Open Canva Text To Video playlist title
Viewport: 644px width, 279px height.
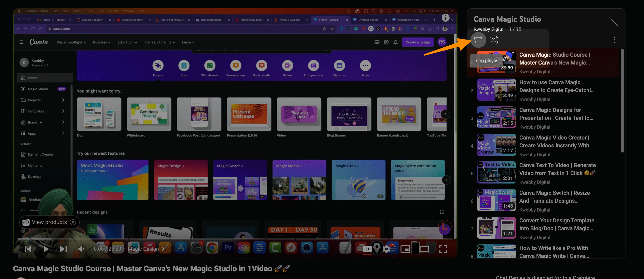[557, 169]
